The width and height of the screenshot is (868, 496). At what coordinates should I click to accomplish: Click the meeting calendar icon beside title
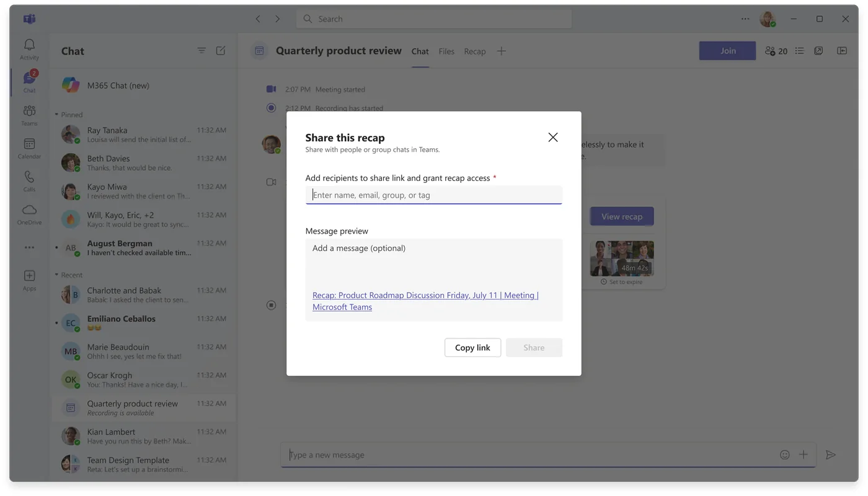tap(259, 51)
